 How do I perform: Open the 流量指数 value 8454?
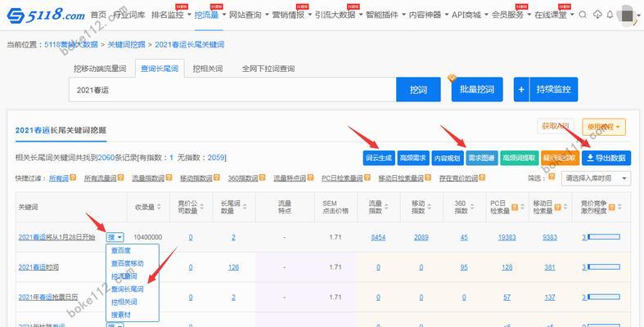378,237
